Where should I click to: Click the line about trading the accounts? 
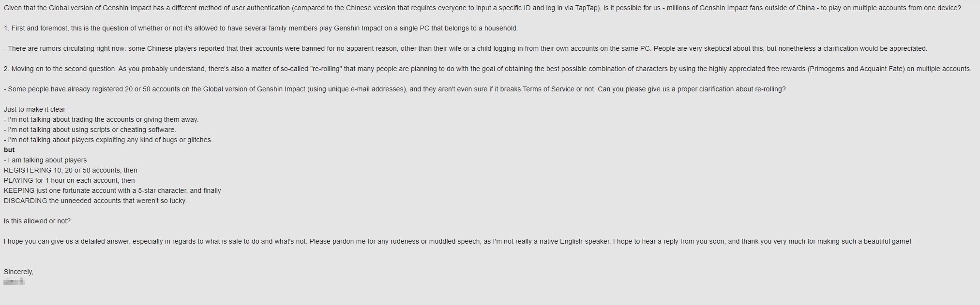[101, 119]
